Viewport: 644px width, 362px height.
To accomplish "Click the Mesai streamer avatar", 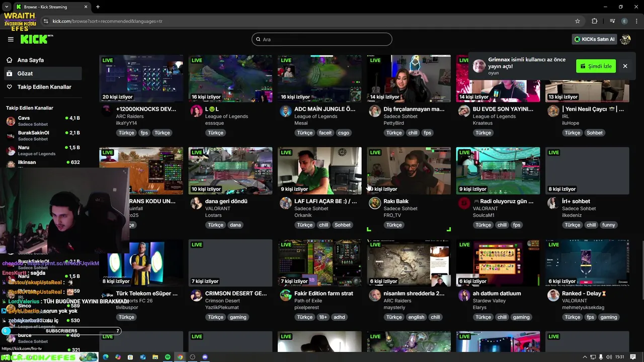I will coord(286,111).
